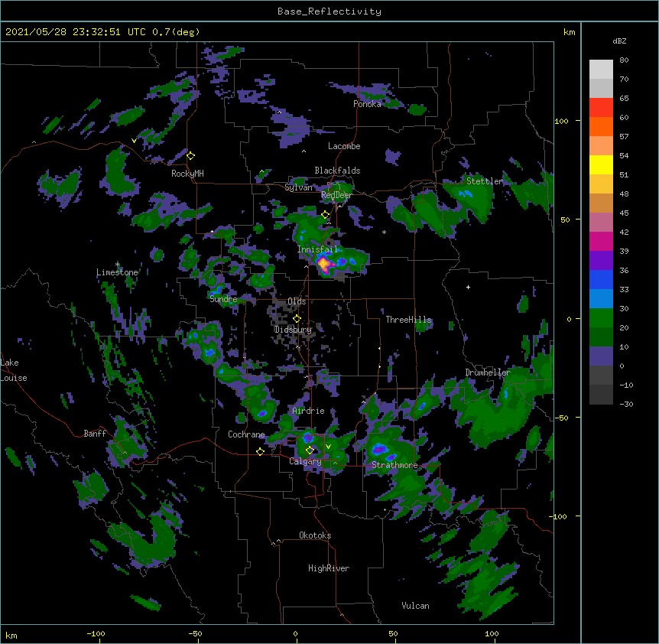Click the km unit label at bottom left
The width and height of the screenshot is (659, 644).
pos(11,635)
